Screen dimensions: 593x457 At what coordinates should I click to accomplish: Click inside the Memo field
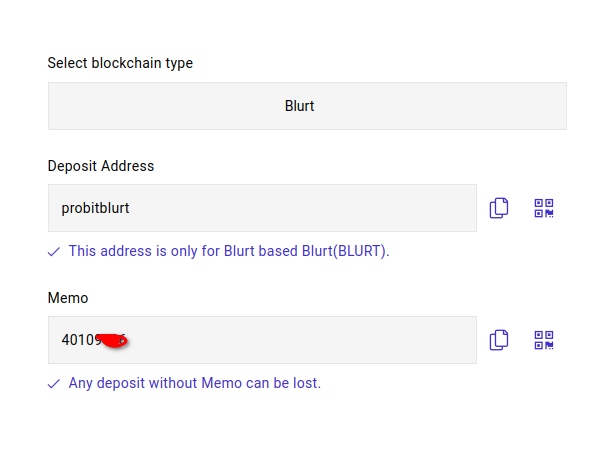pos(262,340)
